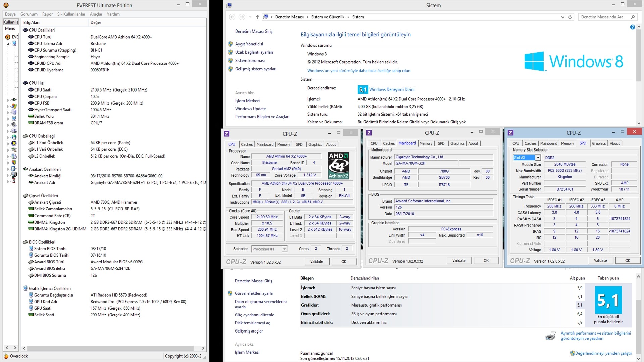Click the CPU Önbelleği section icon
The height and width of the screenshot is (362, 644).
click(x=25, y=136)
